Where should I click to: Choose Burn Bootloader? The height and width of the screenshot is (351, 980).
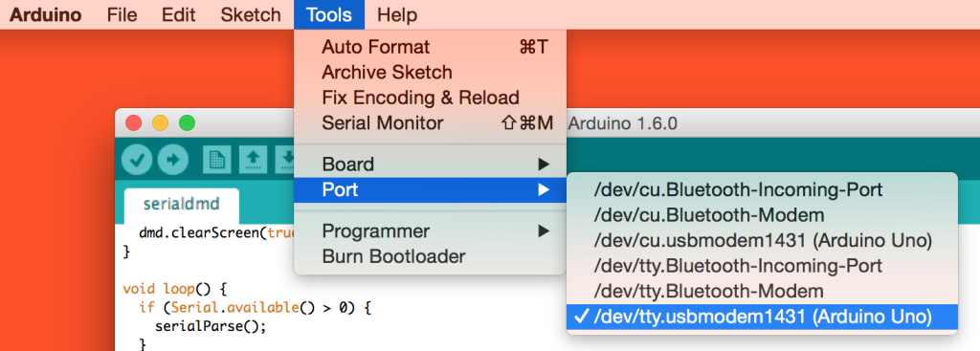click(430, 256)
